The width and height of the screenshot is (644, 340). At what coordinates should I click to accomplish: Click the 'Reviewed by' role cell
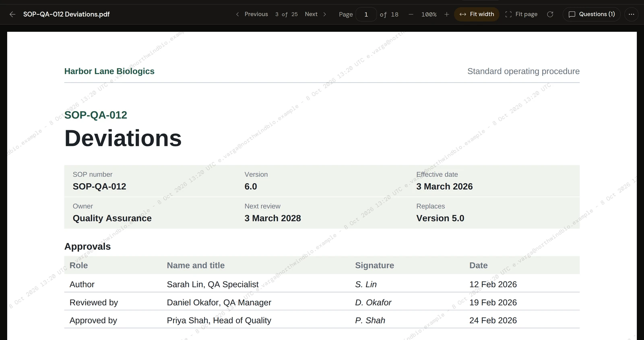click(x=94, y=303)
